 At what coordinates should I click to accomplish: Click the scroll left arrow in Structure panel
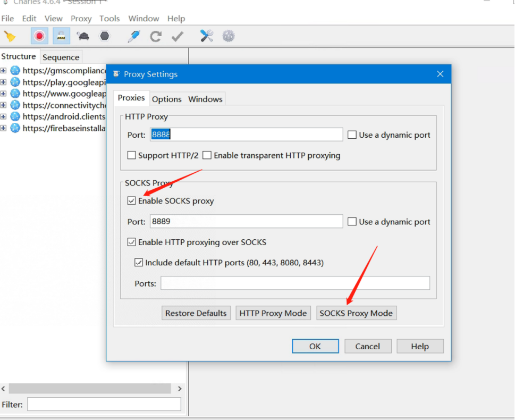tap(3, 389)
